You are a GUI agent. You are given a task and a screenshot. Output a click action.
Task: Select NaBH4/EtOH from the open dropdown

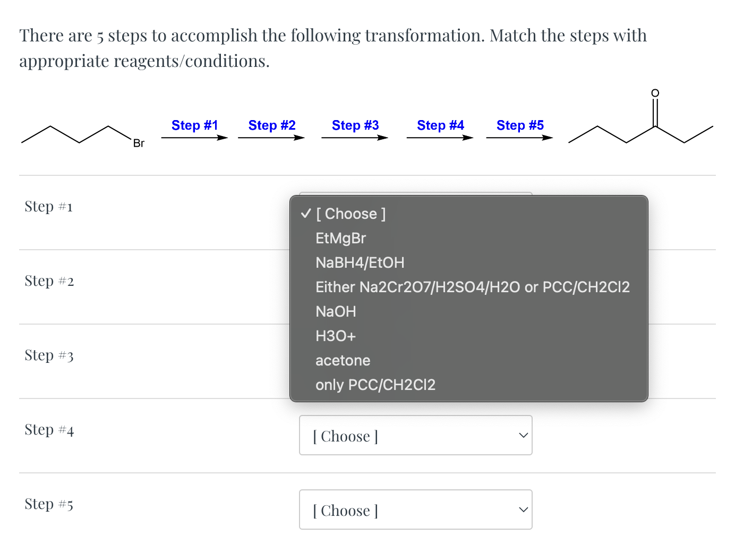pos(360,262)
